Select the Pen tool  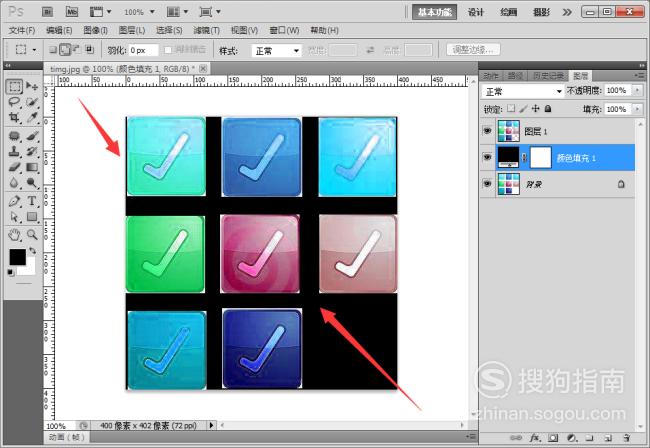15,201
